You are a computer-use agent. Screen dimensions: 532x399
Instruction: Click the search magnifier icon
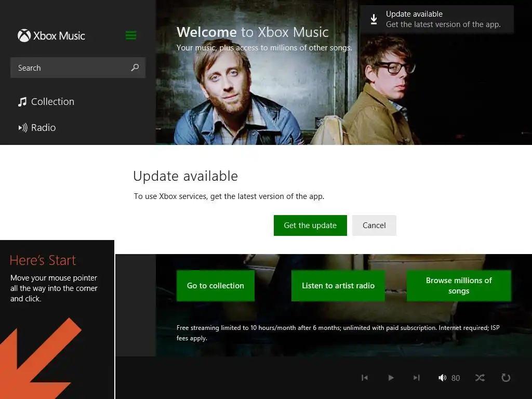pyautogui.click(x=135, y=68)
